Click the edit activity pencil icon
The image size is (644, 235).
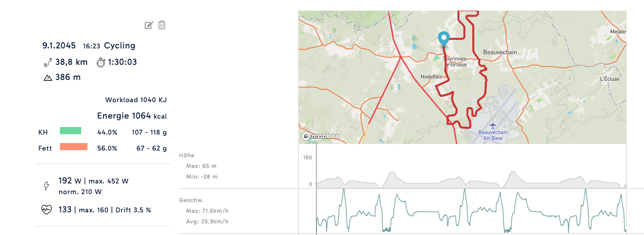pos(149,25)
